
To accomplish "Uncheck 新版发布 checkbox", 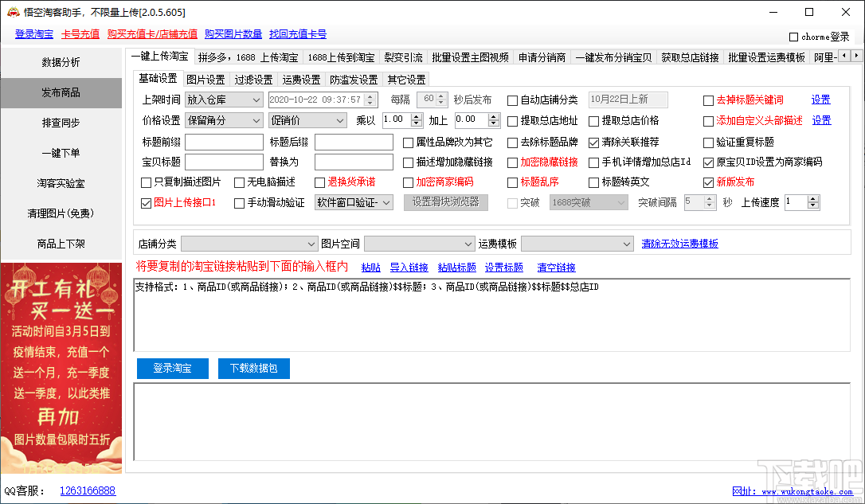I will click(708, 182).
